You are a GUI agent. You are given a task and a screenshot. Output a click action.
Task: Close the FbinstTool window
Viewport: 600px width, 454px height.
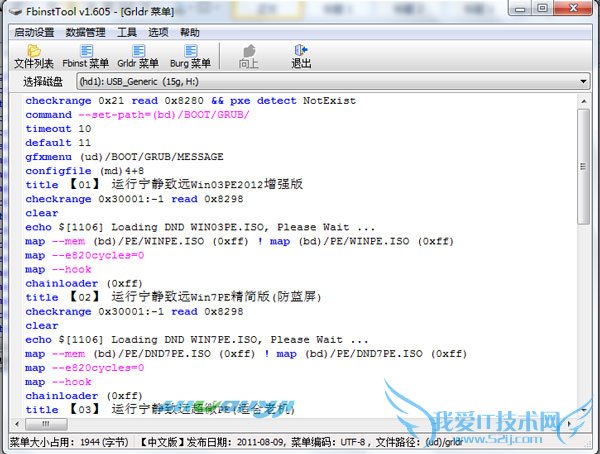pos(573,8)
